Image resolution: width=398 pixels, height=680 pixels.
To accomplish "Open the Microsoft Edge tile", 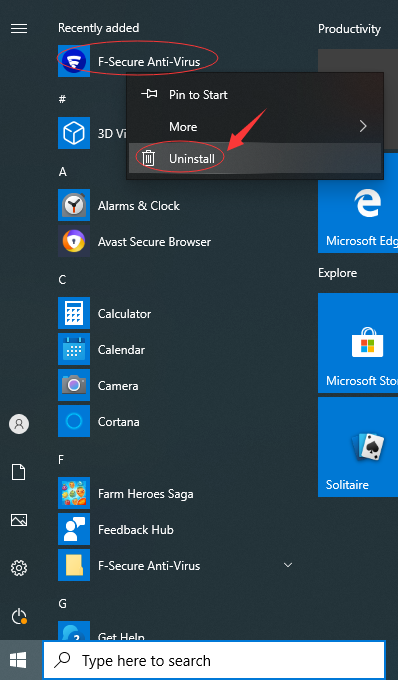I will tap(358, 215).
